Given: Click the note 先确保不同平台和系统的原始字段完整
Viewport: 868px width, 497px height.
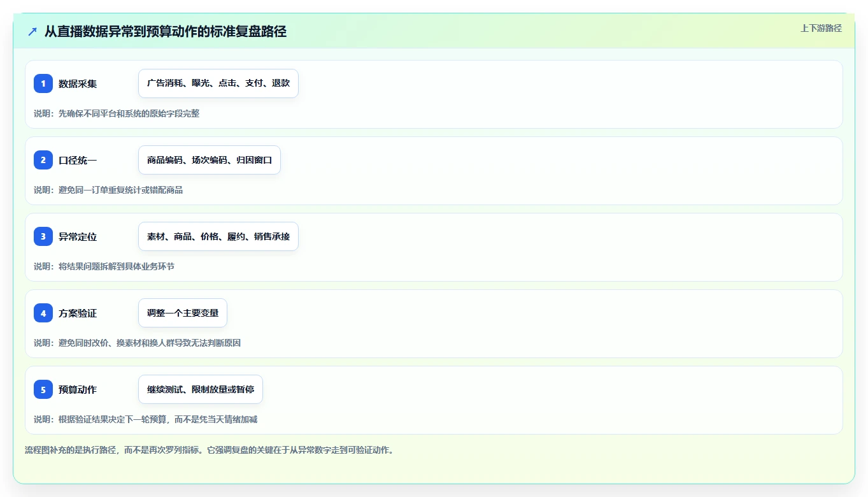Looking at the screenshot, I should click(117, 113).
